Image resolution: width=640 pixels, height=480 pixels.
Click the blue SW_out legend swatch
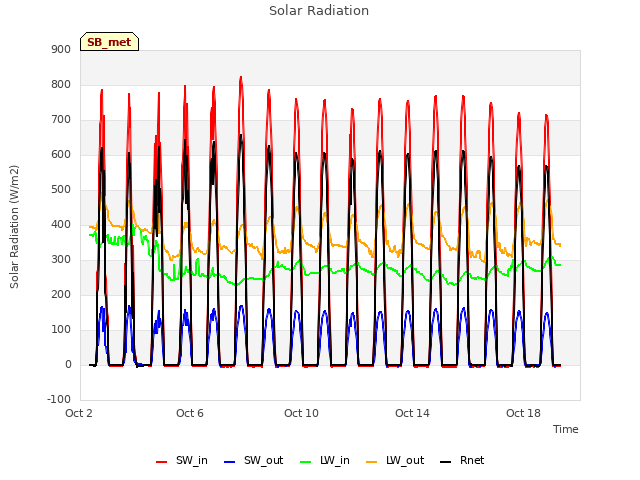(230, 462)
